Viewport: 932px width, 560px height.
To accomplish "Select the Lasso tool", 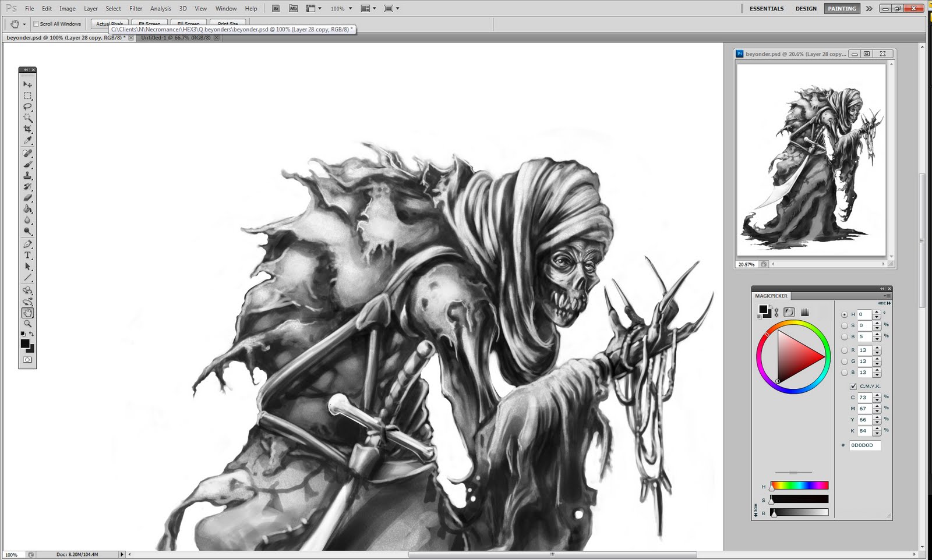I will pyautogui.click(x=27, y=107).
